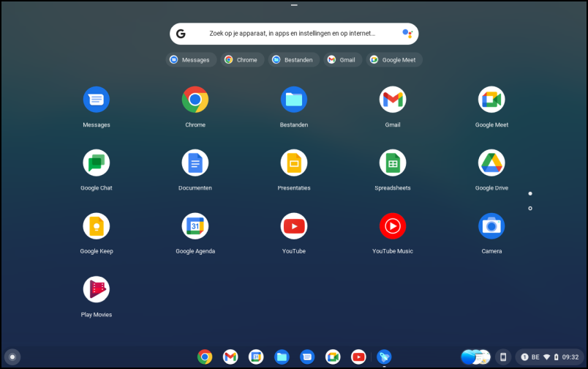Click the Messages icon on the shelf
The image size is (588, 369).
pyautogui.click(x=307, y=357)
